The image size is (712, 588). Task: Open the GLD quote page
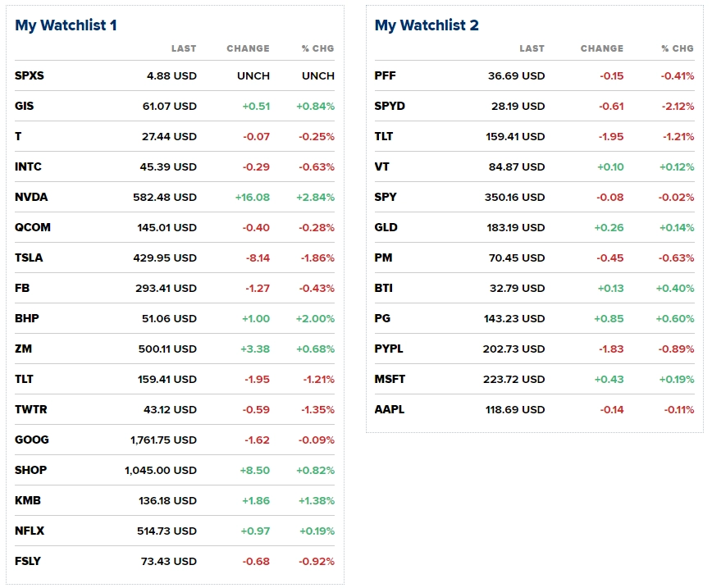pos(386,227)
